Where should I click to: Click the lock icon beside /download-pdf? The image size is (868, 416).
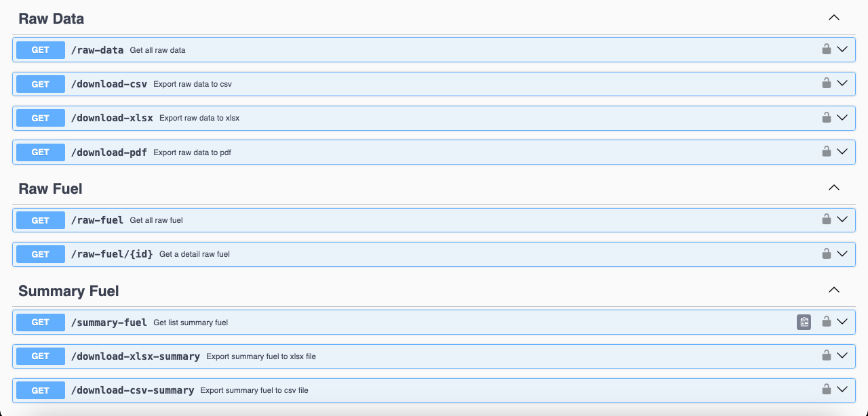pos(826,151)
